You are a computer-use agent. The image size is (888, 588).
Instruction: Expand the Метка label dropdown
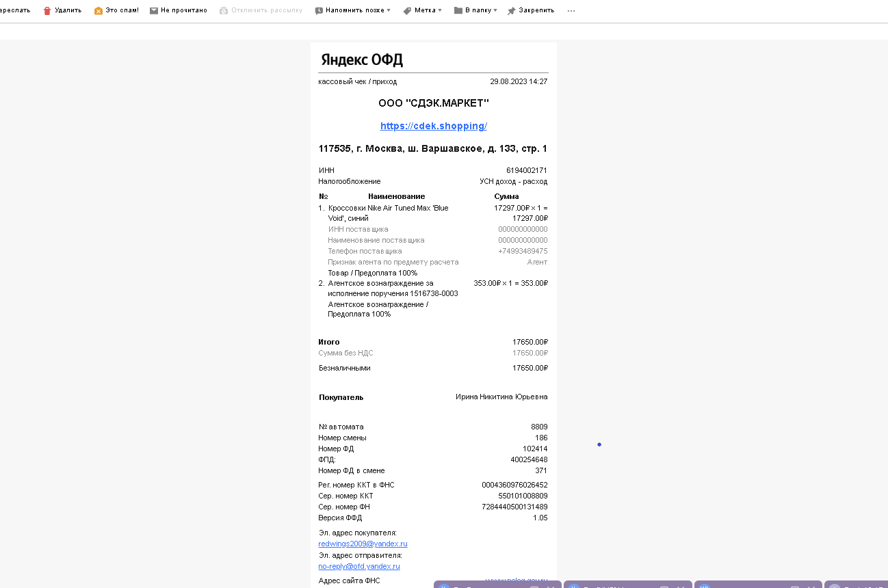(x=422, y=10)
